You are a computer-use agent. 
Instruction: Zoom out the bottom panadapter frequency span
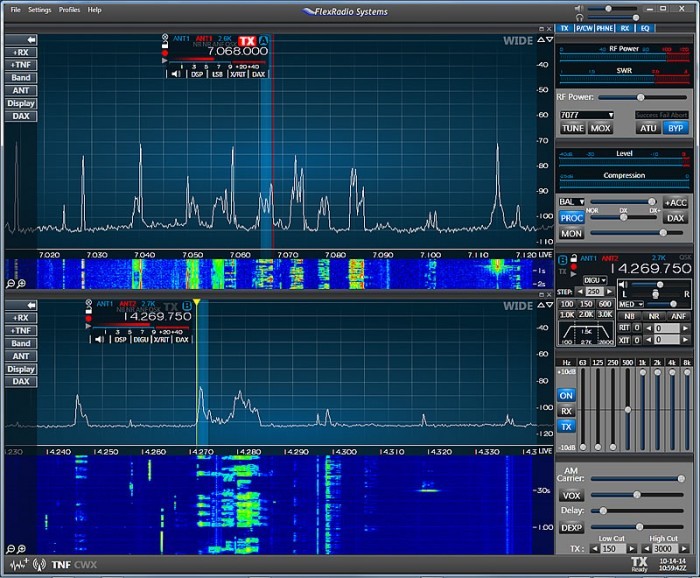pyautogui.click(x=10, y=549)
